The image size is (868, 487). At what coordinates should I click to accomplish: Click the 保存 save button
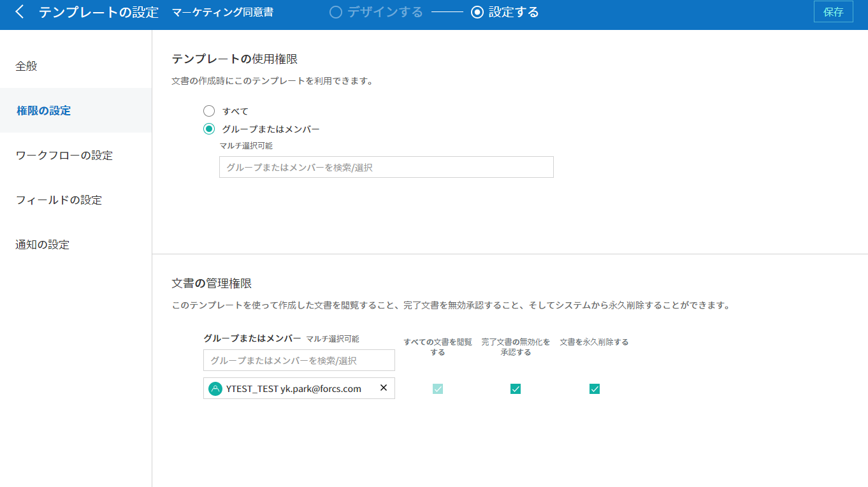click(x=833, y=12)
